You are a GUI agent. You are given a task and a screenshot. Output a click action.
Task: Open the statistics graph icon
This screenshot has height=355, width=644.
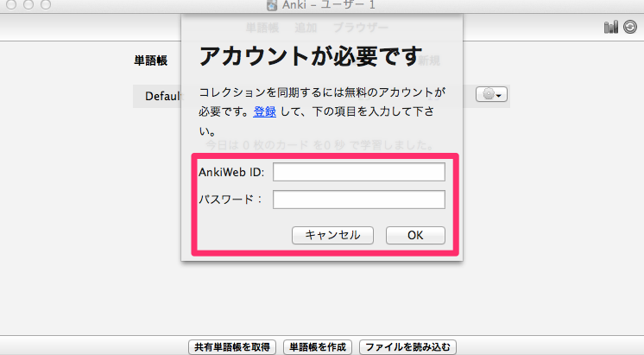[610, 27]
